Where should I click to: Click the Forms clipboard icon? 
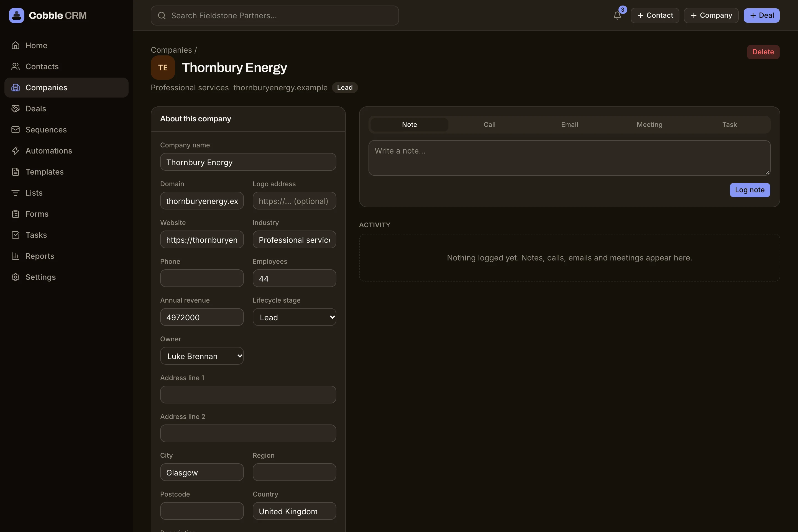coord(16,214)
